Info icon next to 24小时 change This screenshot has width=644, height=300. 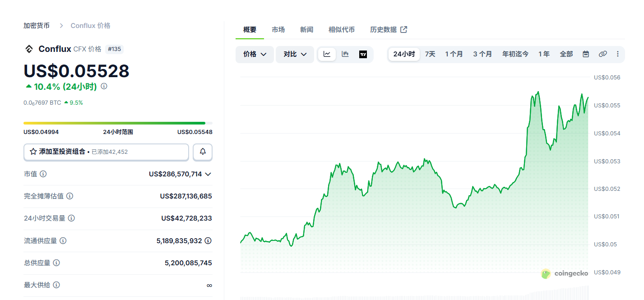pos(104,86)
